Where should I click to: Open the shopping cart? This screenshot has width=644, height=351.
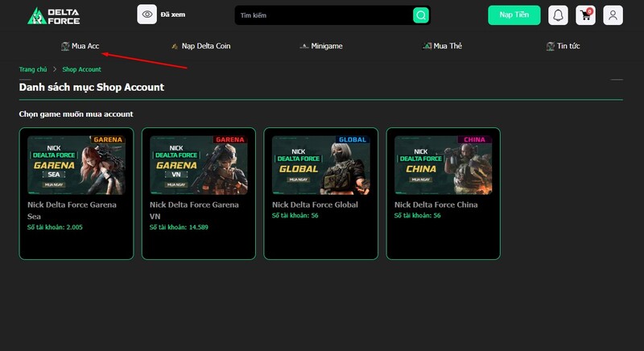585,15
